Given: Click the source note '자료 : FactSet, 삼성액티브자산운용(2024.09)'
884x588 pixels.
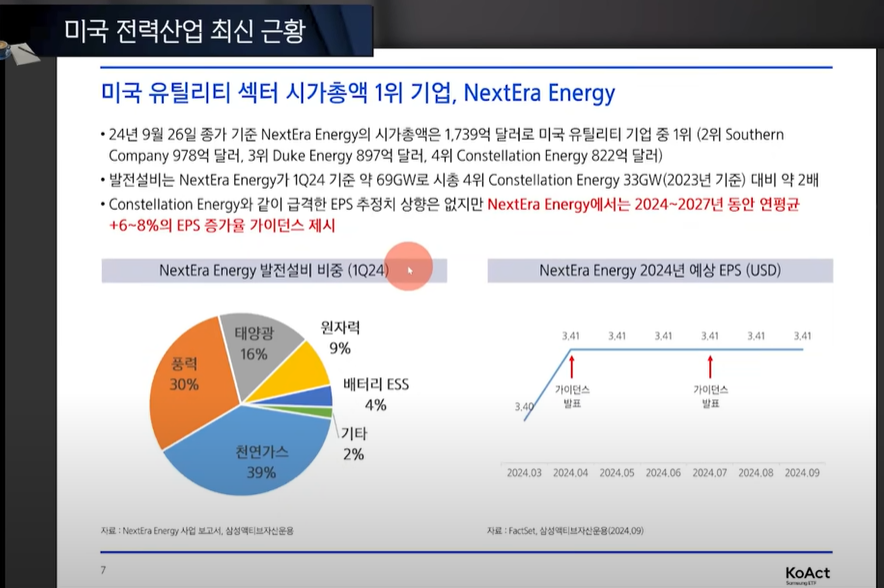Looking at the screenshot, I should 565,530.
